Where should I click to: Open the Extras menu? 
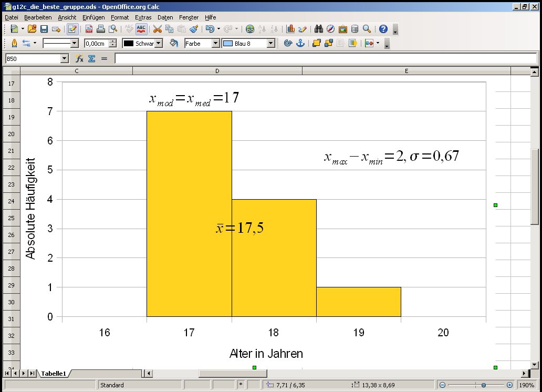pyautogui.click(x=143, y=17)
